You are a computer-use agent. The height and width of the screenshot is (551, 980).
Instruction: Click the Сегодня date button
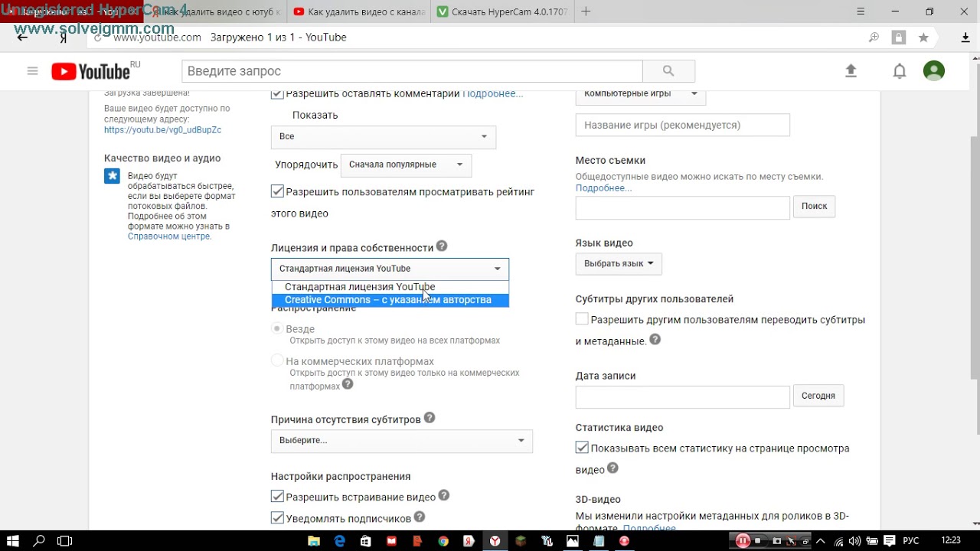818,396
